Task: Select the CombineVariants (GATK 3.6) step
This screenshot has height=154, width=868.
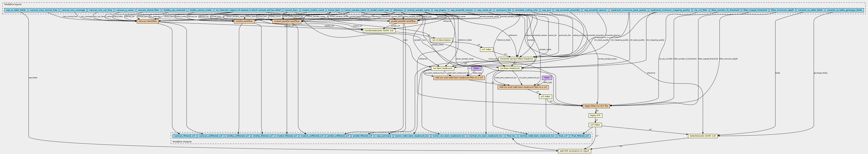Action: (379, 30)
